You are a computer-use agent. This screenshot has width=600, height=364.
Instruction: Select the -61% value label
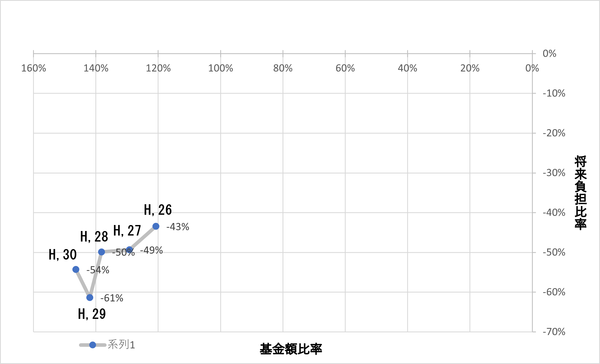coord(112,298)
